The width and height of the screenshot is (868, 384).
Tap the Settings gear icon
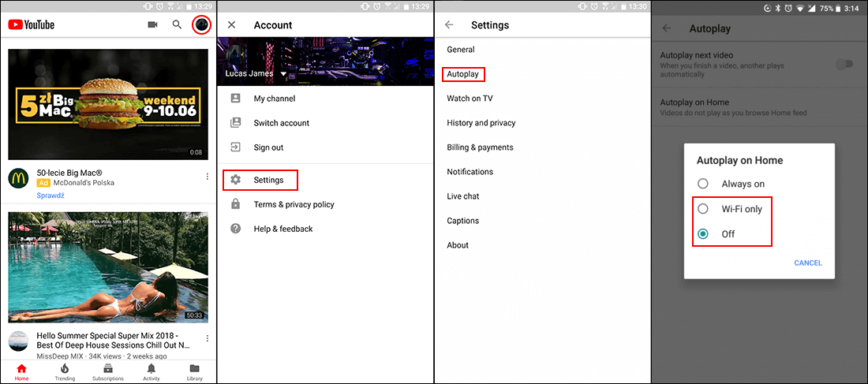pyautogui.click(x=236, y=180)
